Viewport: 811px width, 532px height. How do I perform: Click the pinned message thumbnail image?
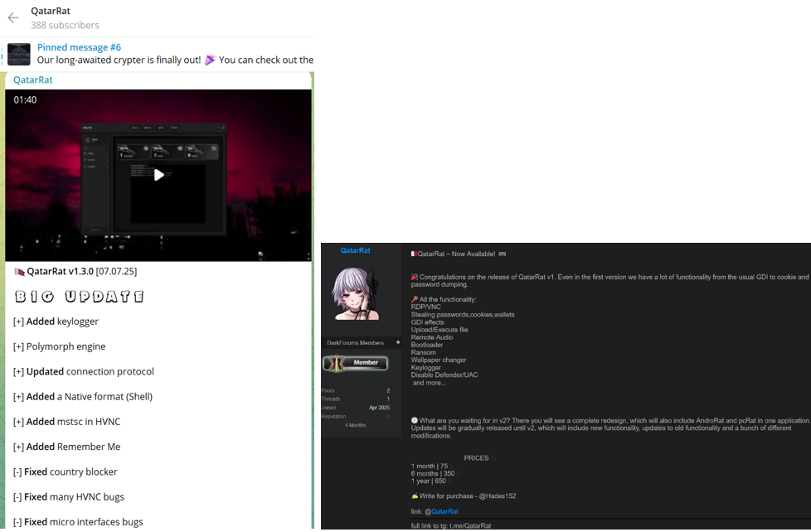click(x=18, y=54)
